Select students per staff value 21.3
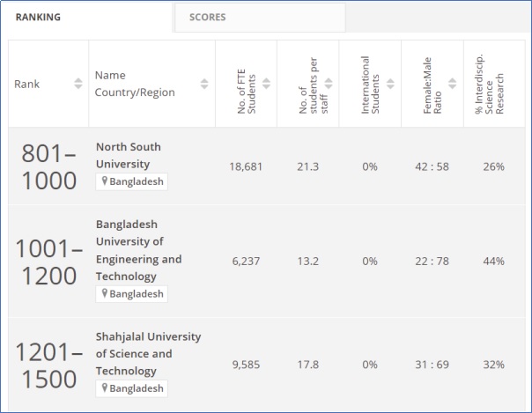Screen dimensions: 532x413 [x=307, y=166]
